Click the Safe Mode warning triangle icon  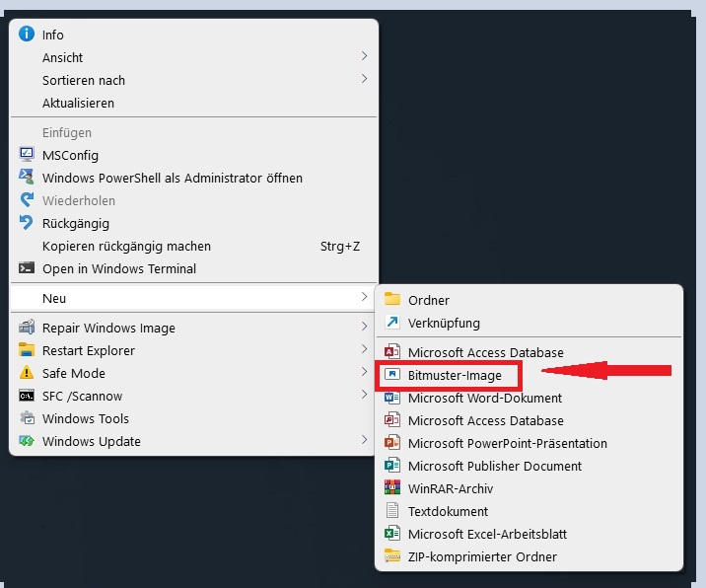point(26,373)
